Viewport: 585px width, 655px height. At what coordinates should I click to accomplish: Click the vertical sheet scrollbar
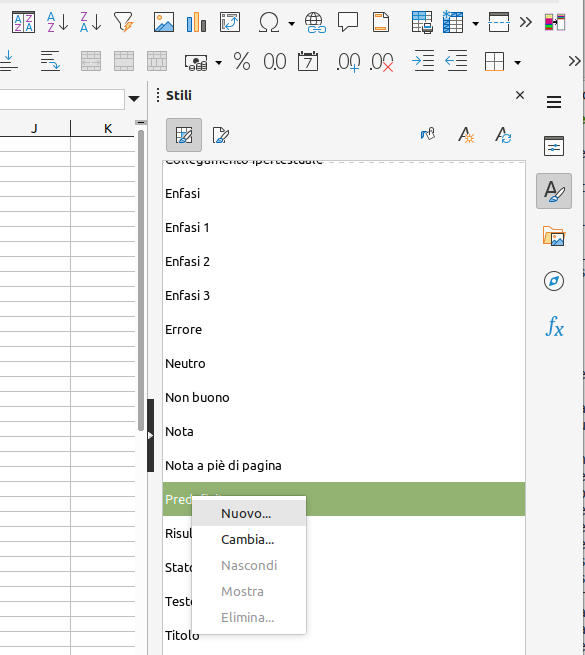coord(141,281)
